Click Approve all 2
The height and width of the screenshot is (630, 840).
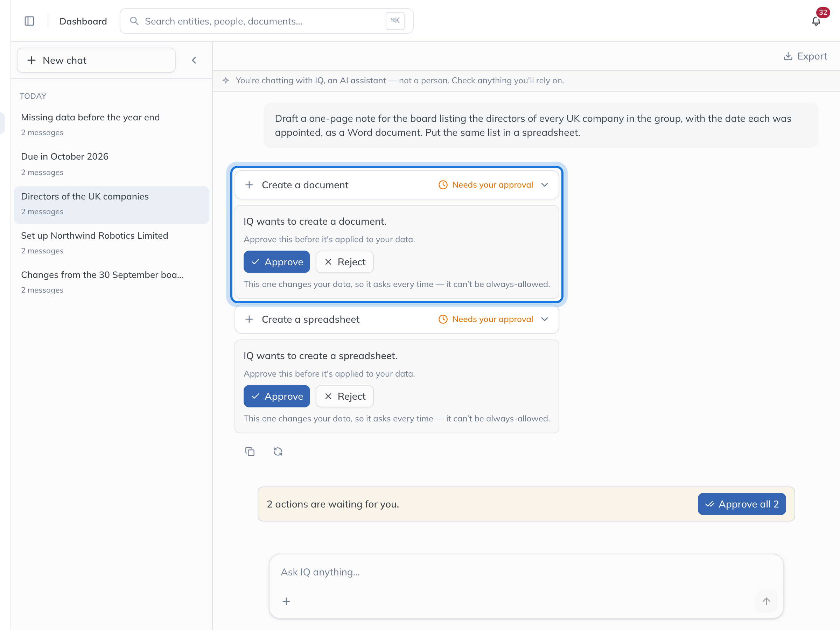click(742, 504)
